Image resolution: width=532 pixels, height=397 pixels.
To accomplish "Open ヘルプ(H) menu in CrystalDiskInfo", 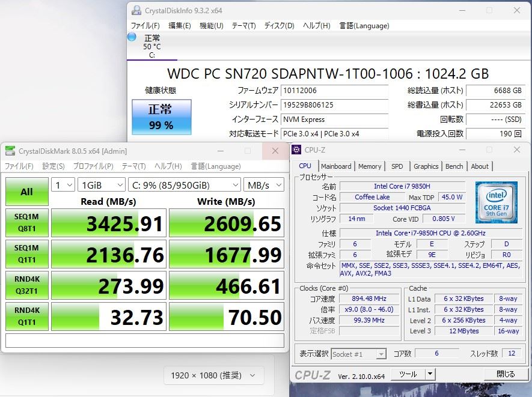I will (x=317, y=26).
